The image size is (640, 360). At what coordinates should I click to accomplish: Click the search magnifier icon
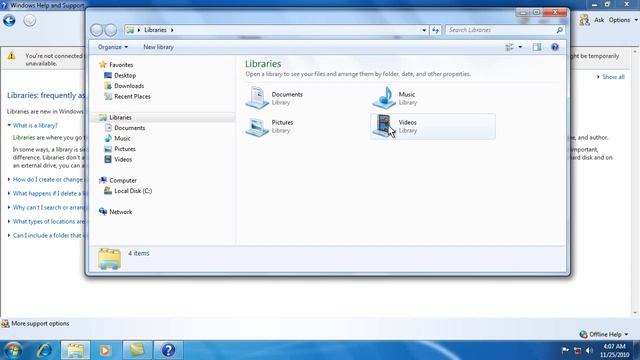point(560,30)
